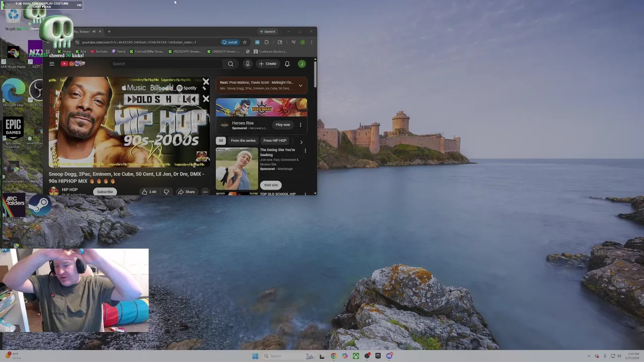
Task: Open the Kick bookmark
Action: (81, 51)
